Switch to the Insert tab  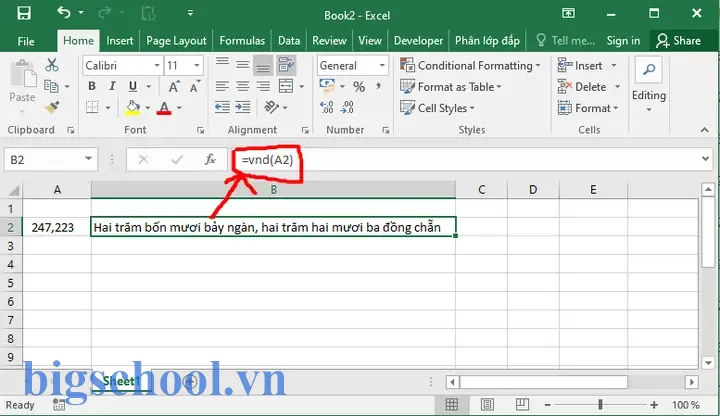click(119, 41)
